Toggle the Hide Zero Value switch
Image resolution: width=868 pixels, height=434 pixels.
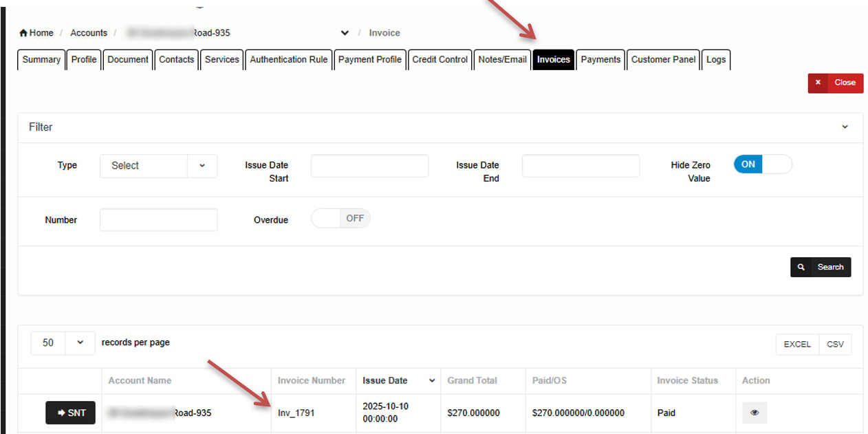click(762, 164)
